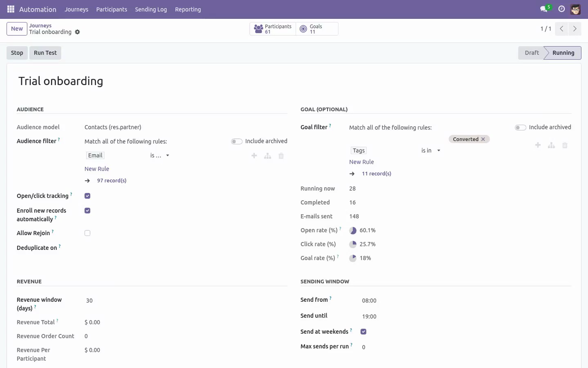Add branch icon in Goal filter rule
588x368 pixels.
[551, 145]
